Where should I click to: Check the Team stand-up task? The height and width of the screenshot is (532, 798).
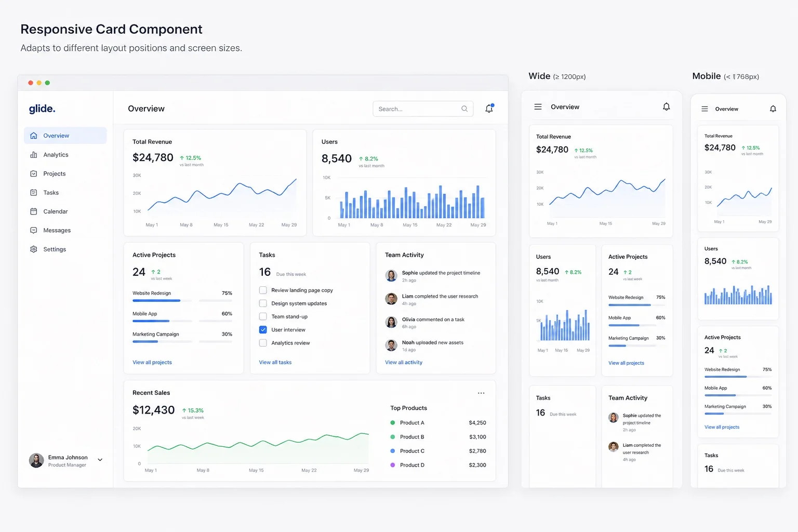click(263, 316)
